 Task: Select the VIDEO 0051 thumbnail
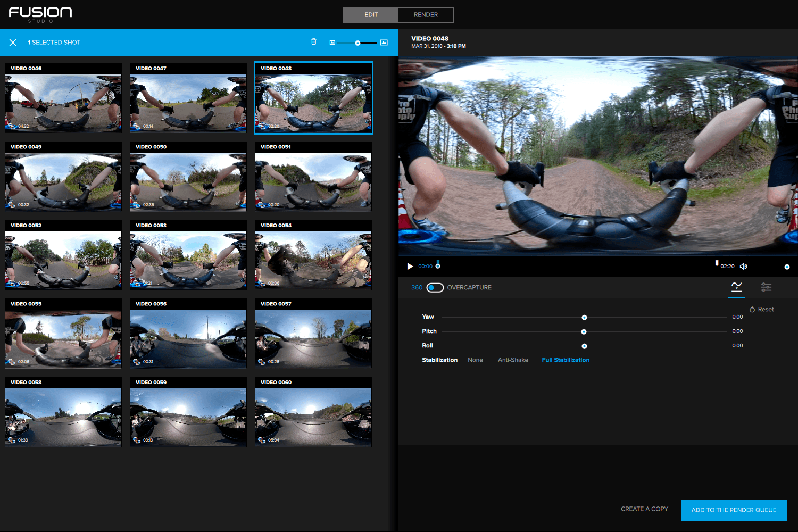pyautogui.click(x=313, y=176)
